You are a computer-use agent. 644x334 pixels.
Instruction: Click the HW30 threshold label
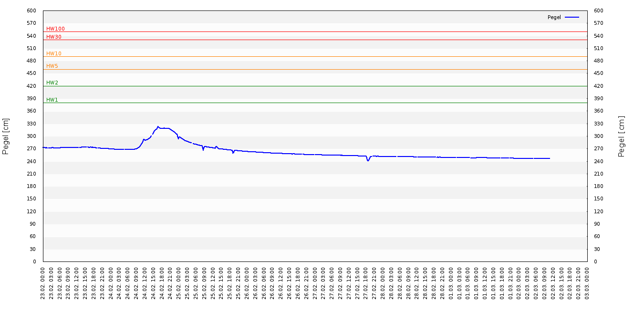tap(54, 37)
